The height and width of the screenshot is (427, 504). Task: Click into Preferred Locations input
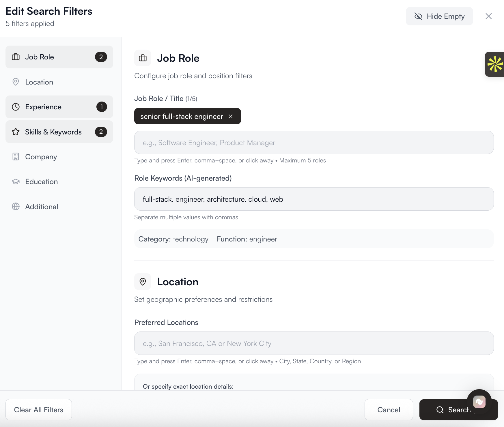coord(314,343)
